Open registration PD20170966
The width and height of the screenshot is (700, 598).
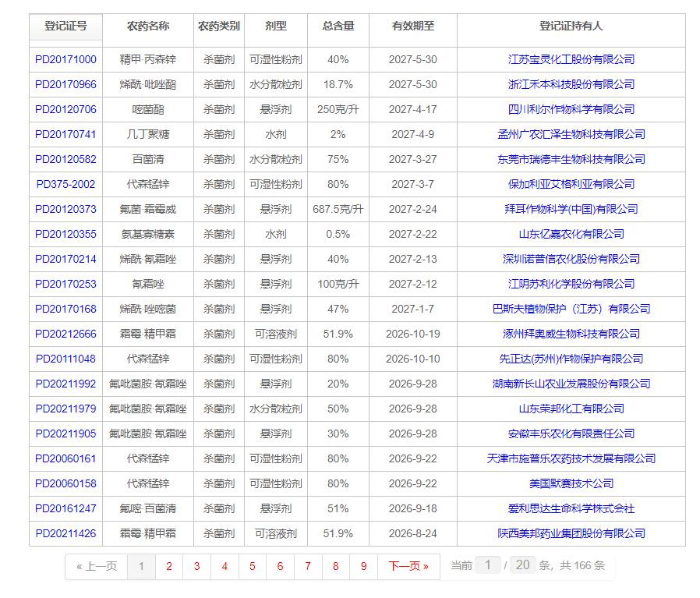[65, 84]
